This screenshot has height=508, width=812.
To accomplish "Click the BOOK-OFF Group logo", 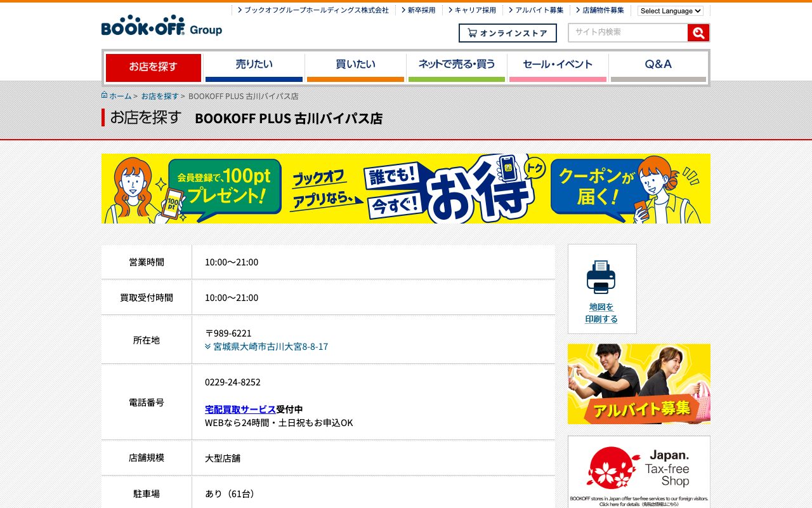I will (162, 26).
